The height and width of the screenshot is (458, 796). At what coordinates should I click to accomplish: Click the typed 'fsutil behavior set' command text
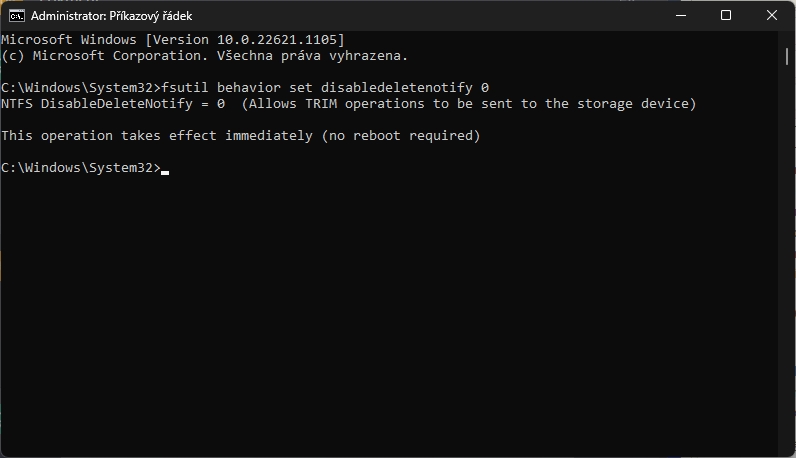(x=234, y=88)
